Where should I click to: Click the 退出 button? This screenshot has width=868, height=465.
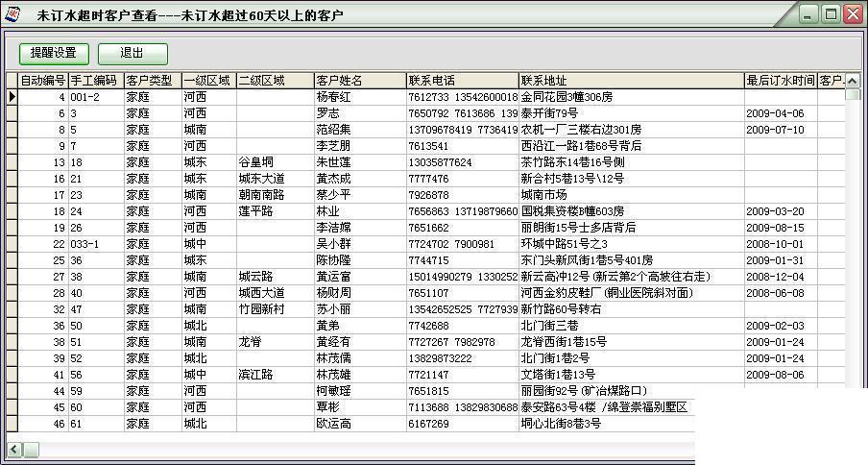pos(133,54)
